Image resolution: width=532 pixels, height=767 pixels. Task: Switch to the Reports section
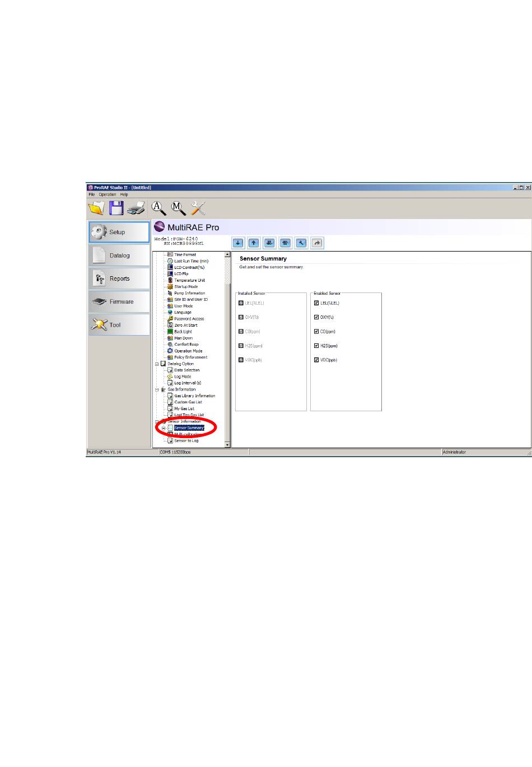click(119, 278)
